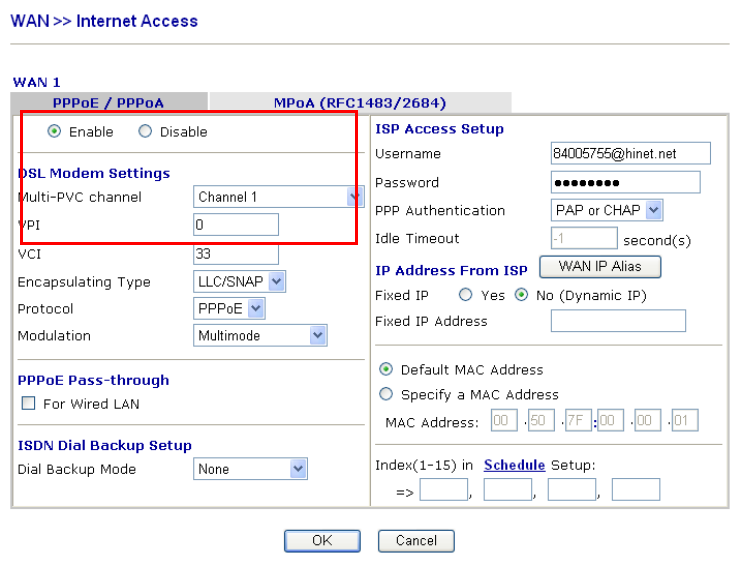The width and height of the screenshot is (741, 566).
Task: Select the Disable radio button
Action: (145, 132)
